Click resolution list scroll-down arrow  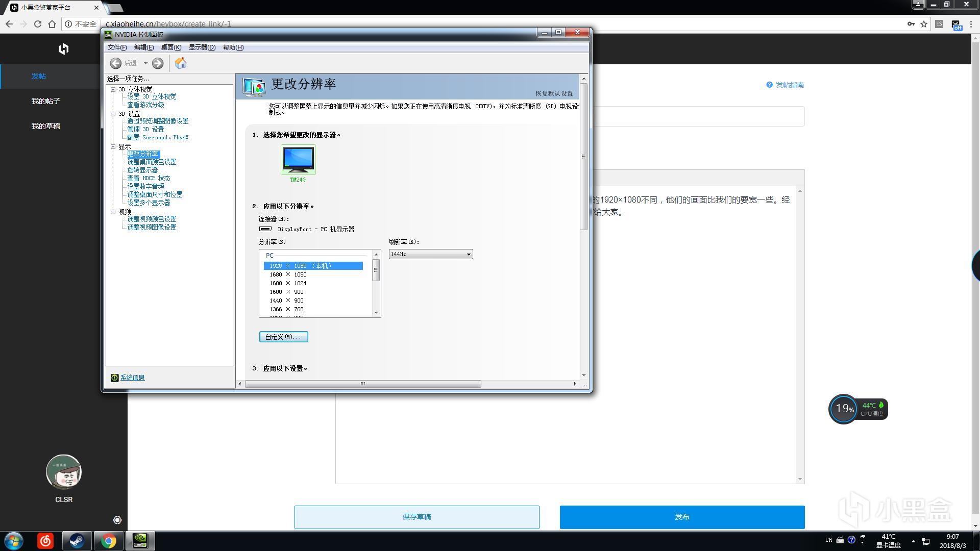coord(376,313)
